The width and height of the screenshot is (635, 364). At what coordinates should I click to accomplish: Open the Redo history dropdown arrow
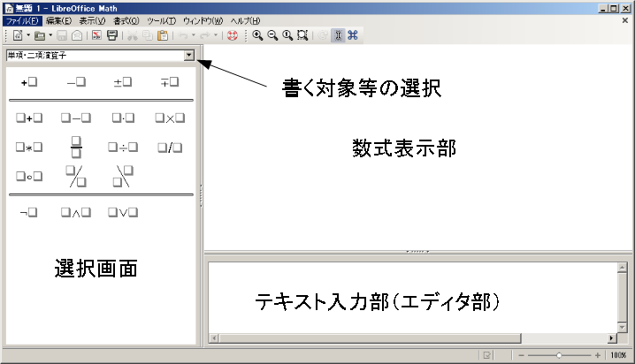point(216,35)
